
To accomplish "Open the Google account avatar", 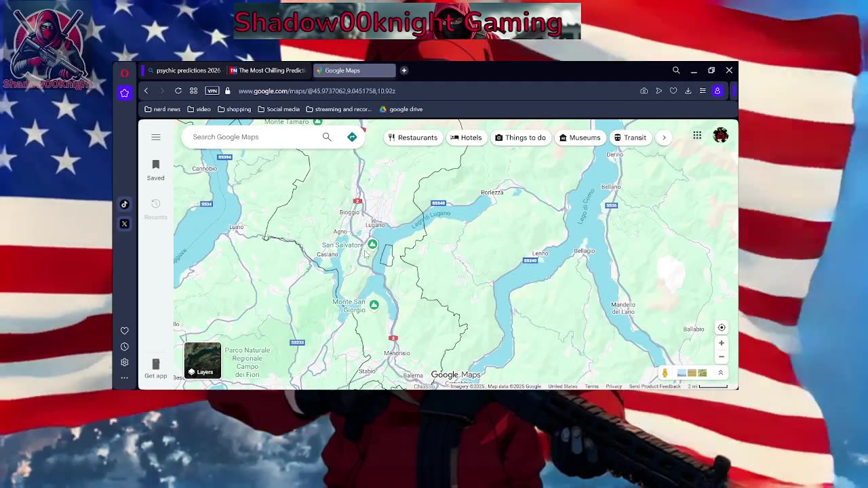I will click(x=721, y=136).
